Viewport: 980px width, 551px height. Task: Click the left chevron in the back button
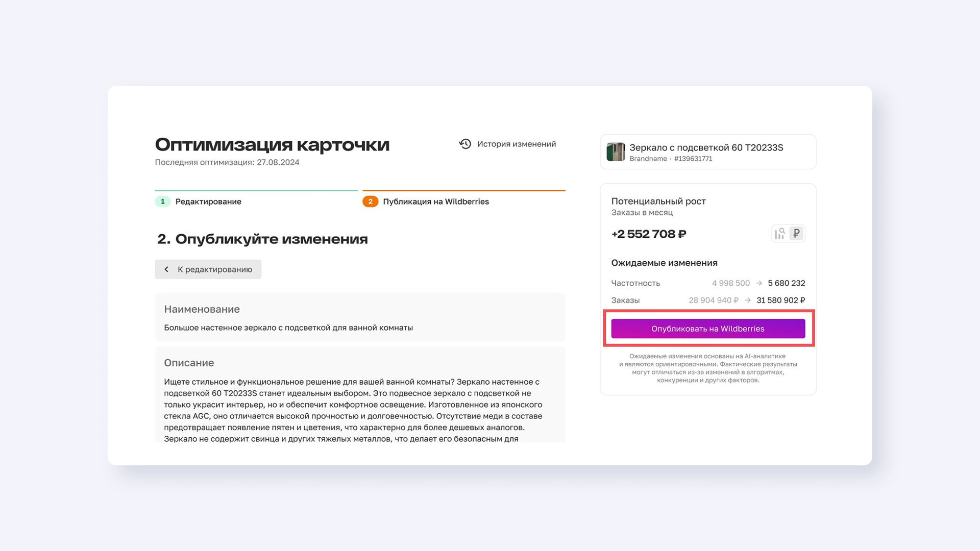tap(166, 269)
